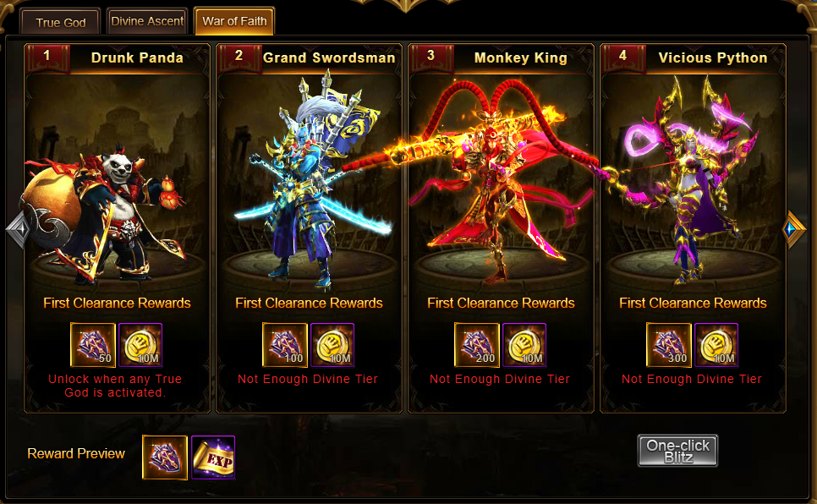Switch to the Divine Ascent tab
This screenshot has width=817, height=504.
pos(147,21)
